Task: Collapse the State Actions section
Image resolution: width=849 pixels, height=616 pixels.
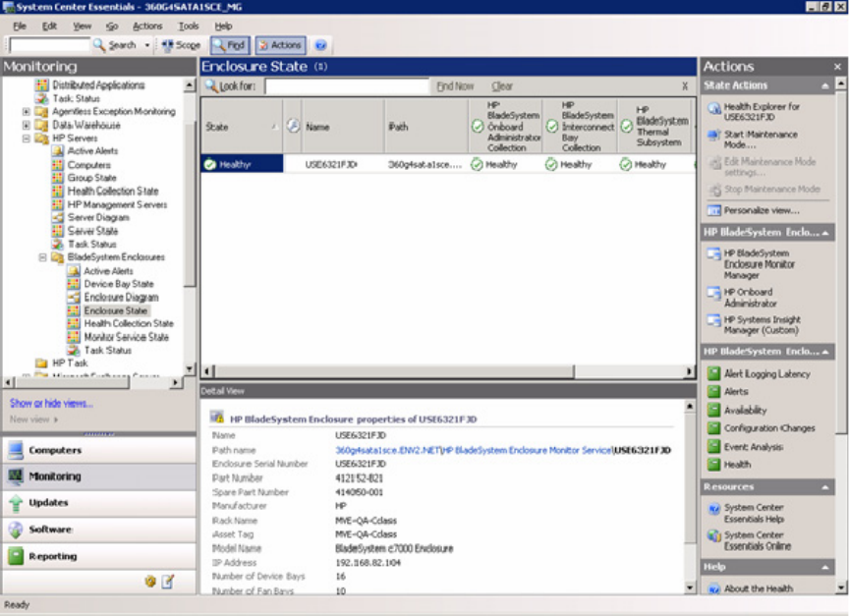Action: click(x=826, y=85)
